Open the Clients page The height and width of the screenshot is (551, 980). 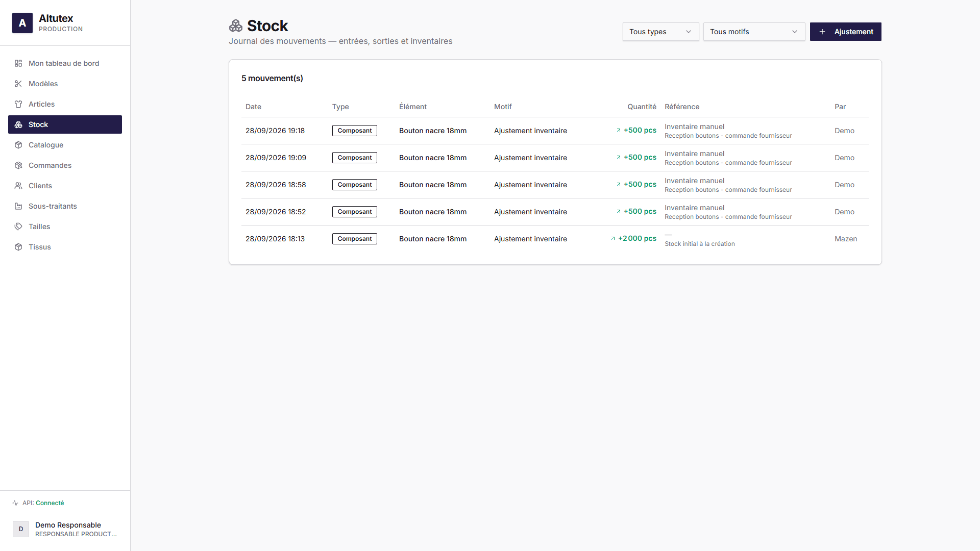(x=65, y=186)
